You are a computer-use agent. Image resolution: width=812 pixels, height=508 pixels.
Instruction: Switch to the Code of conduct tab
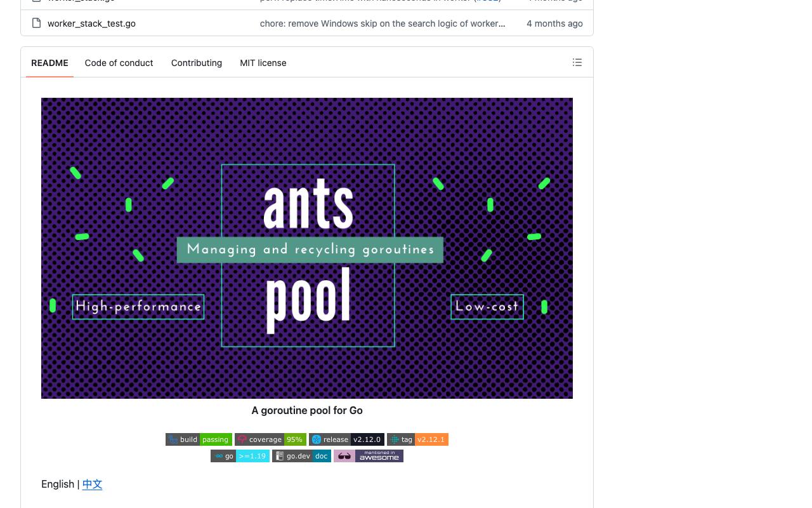click(x=119, y=63)
